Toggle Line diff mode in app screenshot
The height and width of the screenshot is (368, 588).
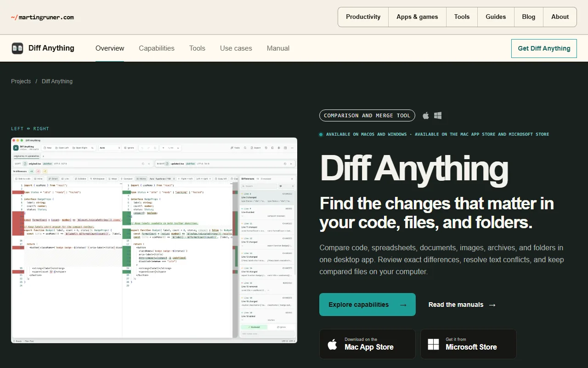(x=65, y=178)
